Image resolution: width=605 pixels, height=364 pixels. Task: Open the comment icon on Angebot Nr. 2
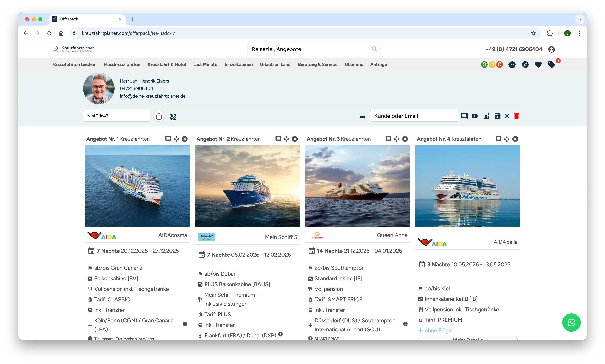(x=278, y=139)
